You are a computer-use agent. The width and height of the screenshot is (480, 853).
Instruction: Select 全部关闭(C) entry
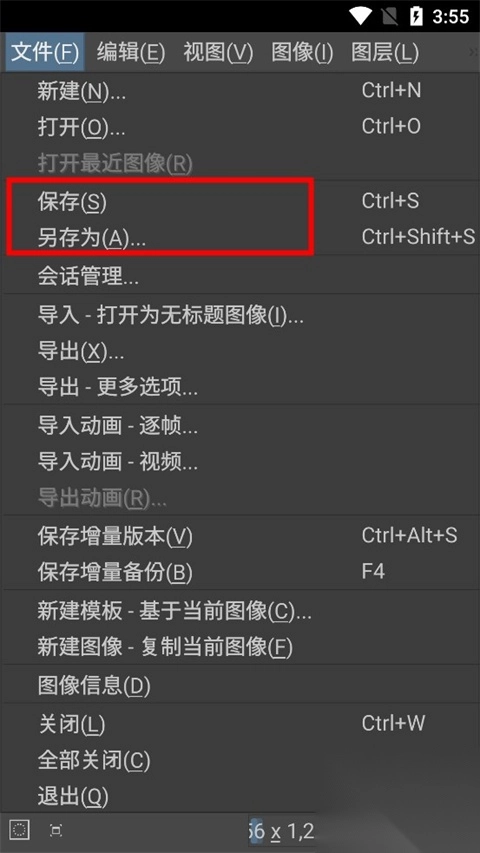[240, 760]
